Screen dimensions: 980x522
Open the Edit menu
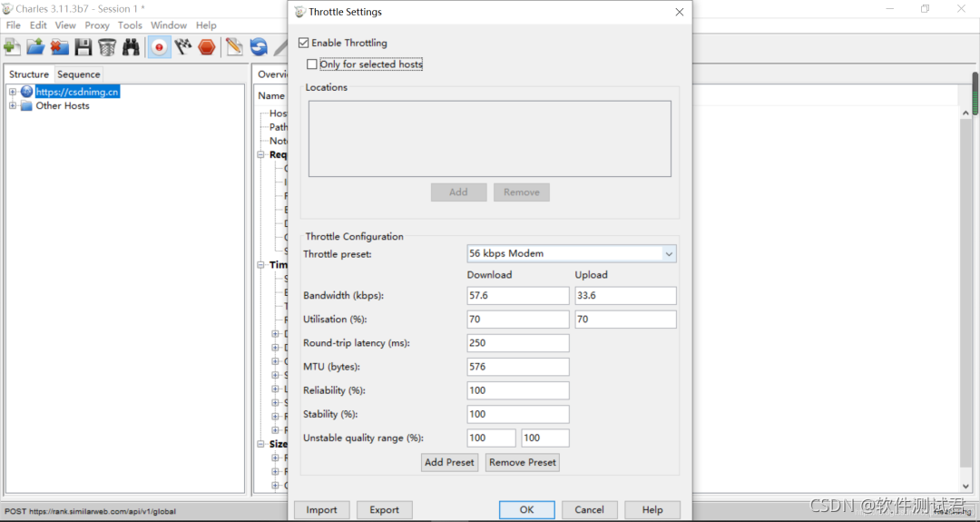click(x=38, y=25)
